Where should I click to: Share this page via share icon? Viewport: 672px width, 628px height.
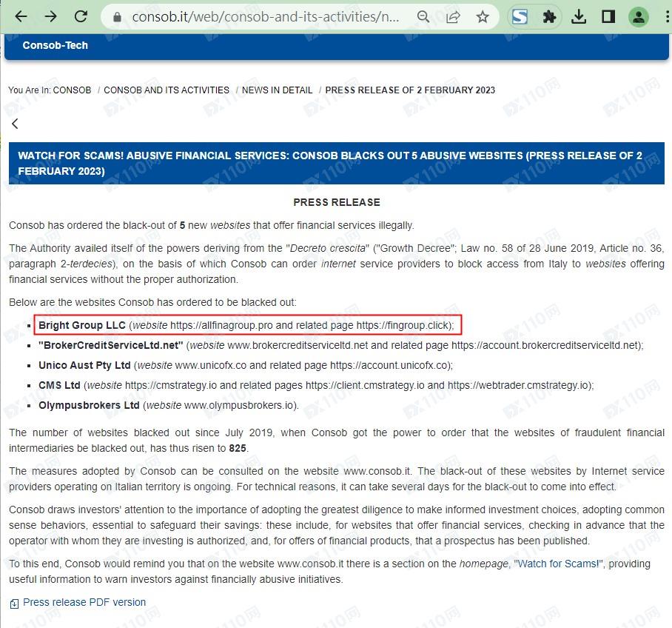(x=453, y=17)
